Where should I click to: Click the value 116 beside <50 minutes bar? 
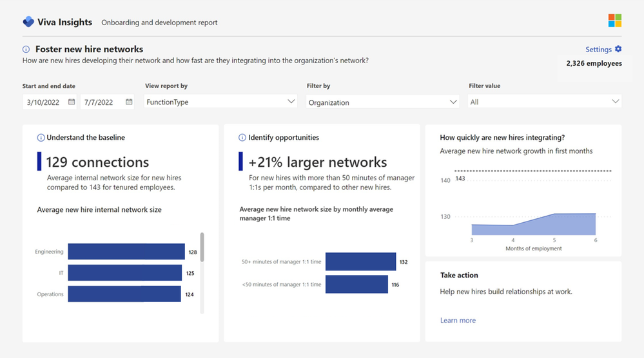tap(396, 285)
